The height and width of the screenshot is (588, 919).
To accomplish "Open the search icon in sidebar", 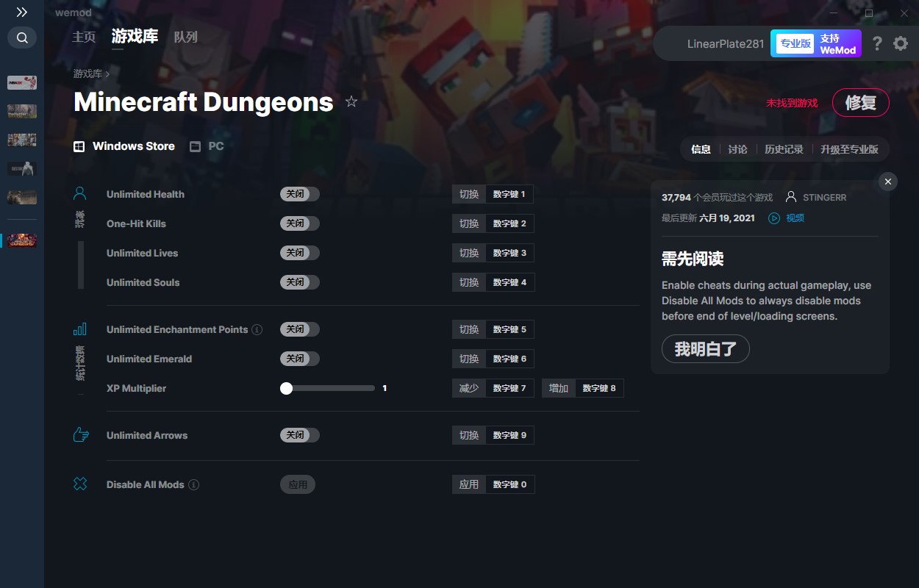I will (x=22, y=37).
